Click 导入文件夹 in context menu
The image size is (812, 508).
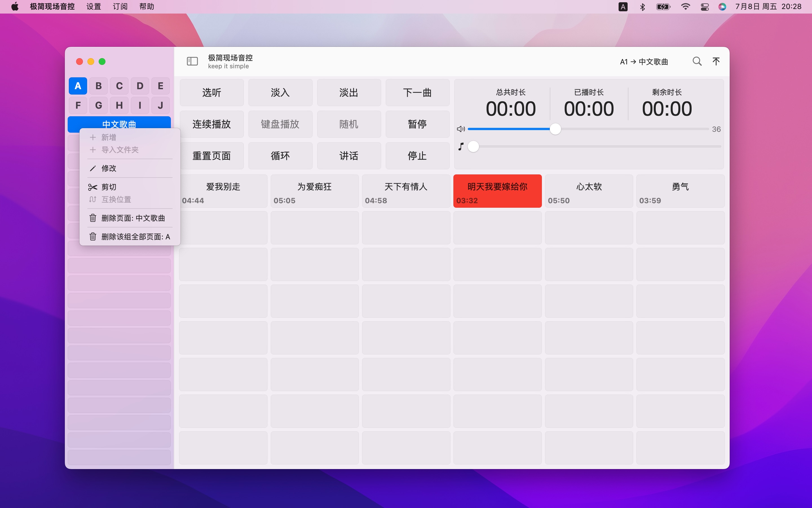coord(129,150)
